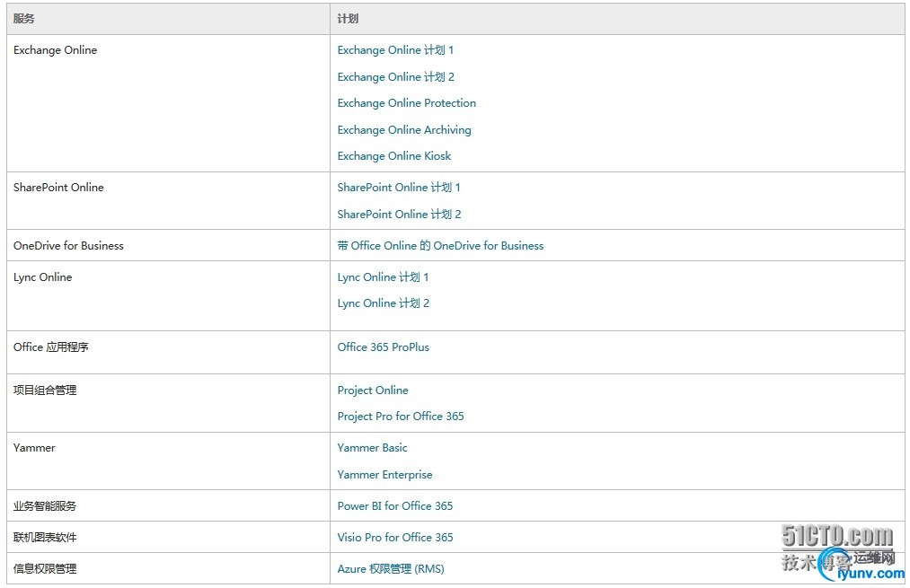
Task: Click the 计划 column header
Action: [x=348, y=19]
